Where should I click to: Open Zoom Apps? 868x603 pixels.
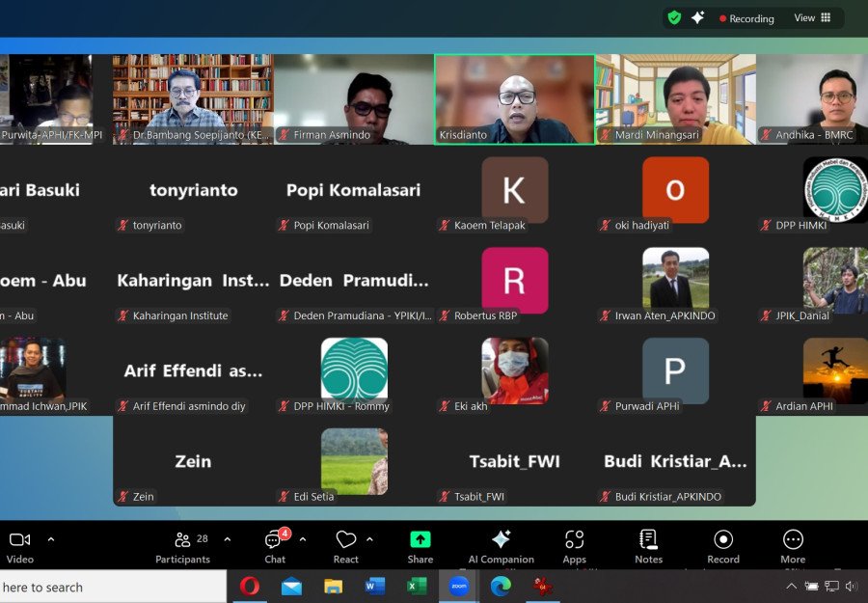574,547
